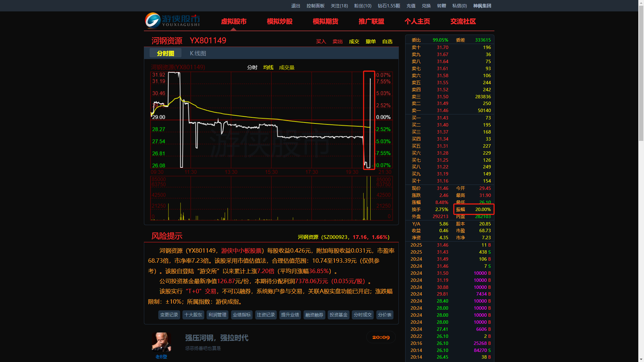
Task: Click the 卖出 link
Action: 337,41
